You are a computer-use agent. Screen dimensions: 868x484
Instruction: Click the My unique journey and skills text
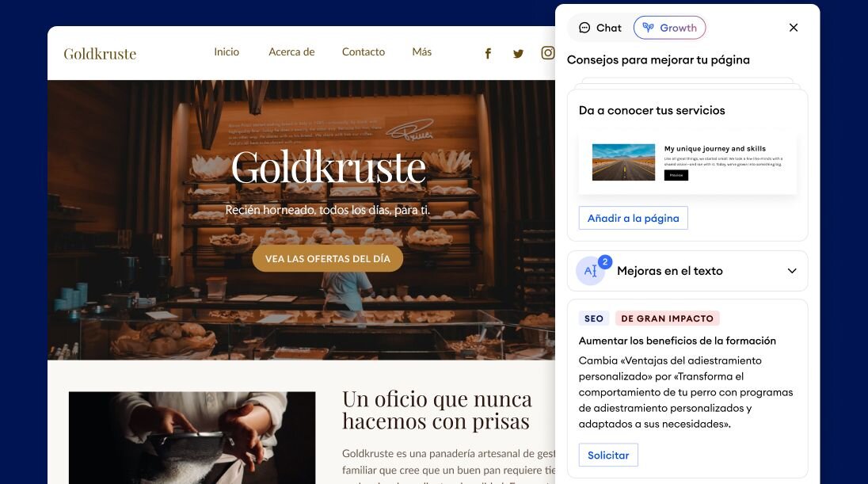pyautogui.click(x=714, y=148)
